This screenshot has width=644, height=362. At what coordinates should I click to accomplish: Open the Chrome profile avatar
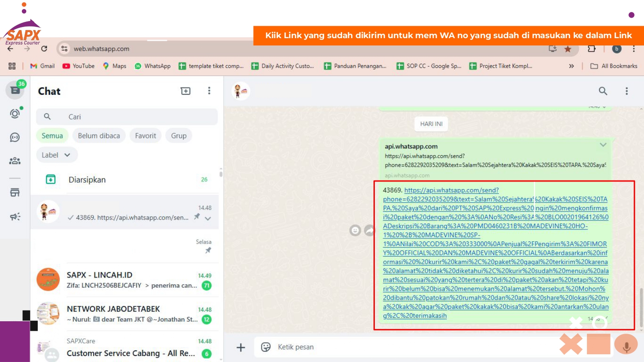click(x=617, y=48)
